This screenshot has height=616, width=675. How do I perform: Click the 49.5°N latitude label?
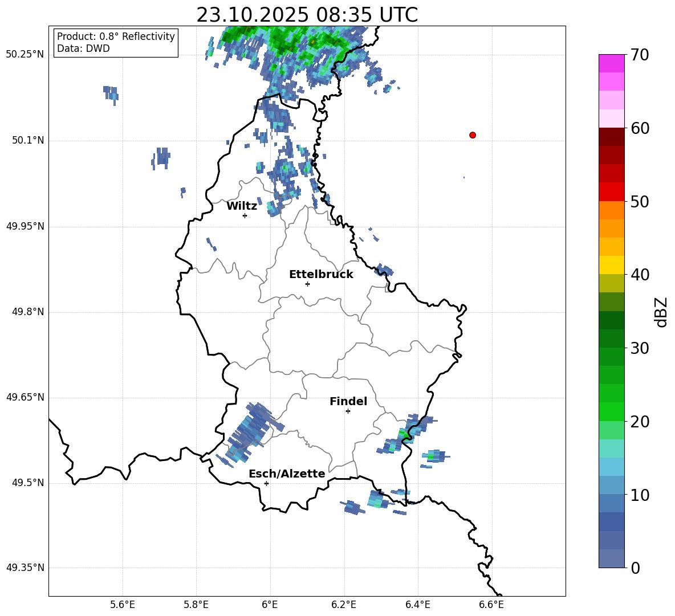tap(28, 483)
